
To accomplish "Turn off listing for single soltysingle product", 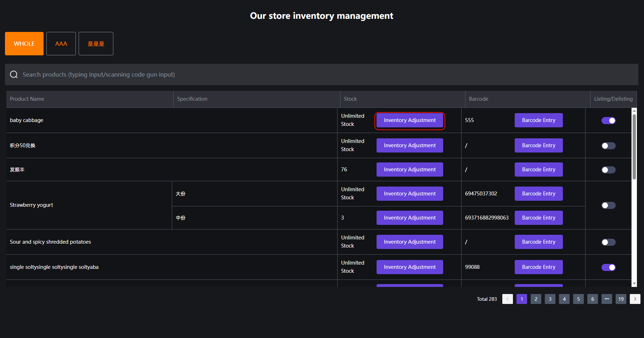I will pos(608,267).
